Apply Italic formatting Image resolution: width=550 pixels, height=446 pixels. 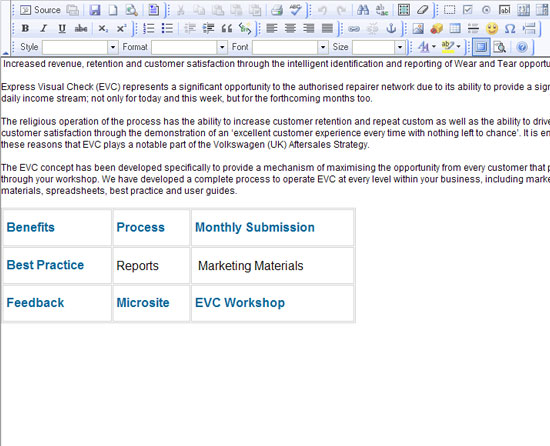tap(43, 28)
